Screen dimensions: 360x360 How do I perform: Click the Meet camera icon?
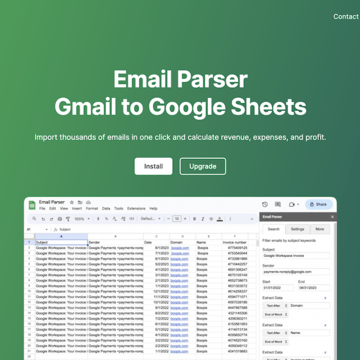292,204
